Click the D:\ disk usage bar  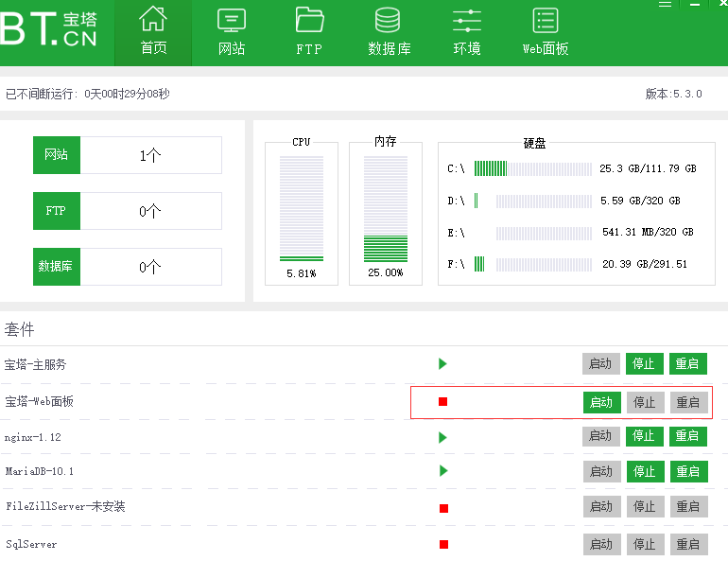(532, 201)
